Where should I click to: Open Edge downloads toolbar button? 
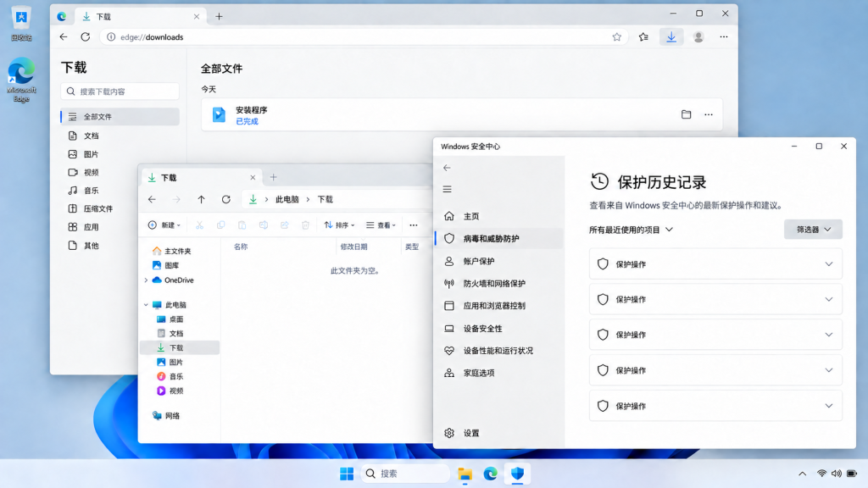[671, 37]
